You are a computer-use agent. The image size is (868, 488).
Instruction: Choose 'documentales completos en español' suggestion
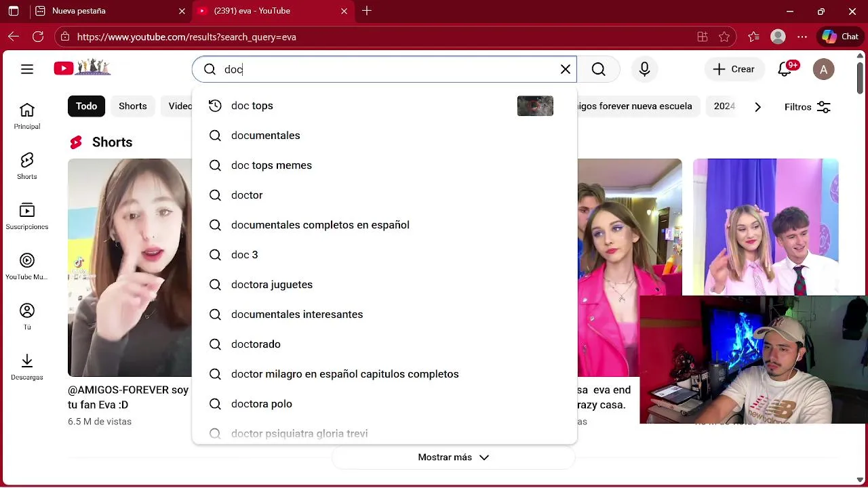[x=384, y=225]
